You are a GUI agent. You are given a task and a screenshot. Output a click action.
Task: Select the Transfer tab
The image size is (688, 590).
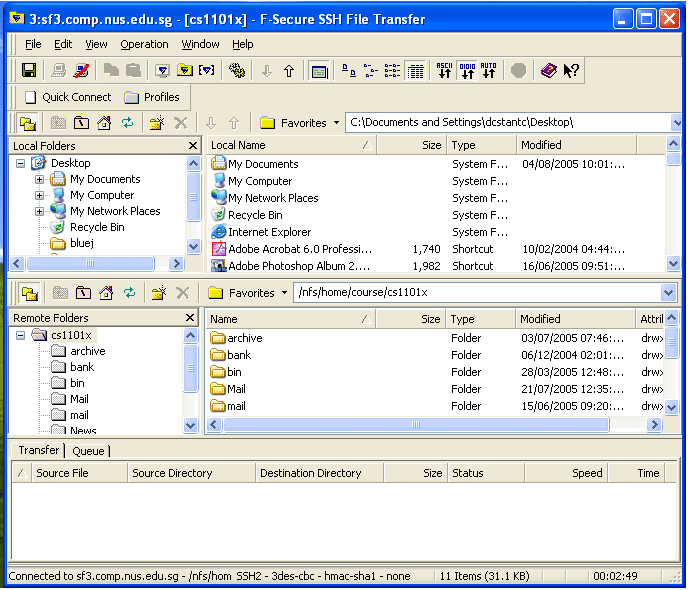point(38,450)
